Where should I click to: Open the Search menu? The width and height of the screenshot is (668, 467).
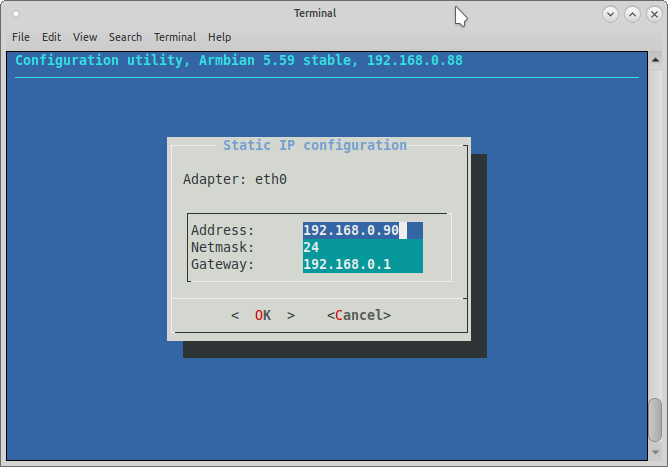click(x=125, y=37)
